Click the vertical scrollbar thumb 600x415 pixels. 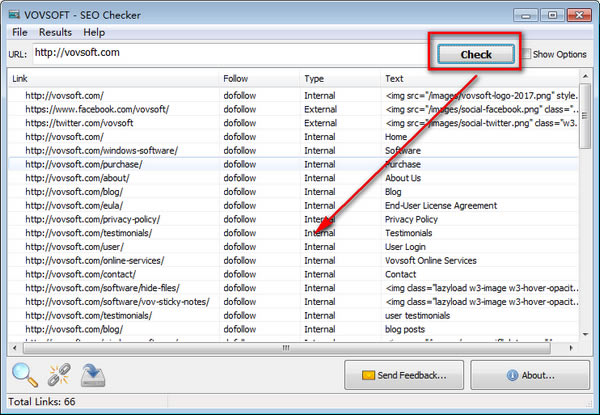pyautogui.click(x=585, y=116)
